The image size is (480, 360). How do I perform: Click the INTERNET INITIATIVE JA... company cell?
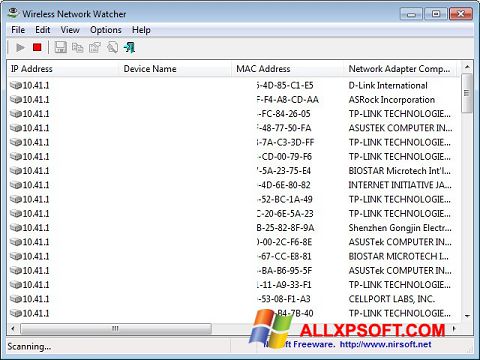tap(400, 185)
